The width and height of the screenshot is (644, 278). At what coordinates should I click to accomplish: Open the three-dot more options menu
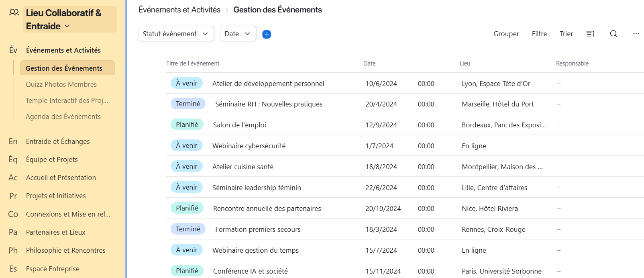[x=636, y=34]
